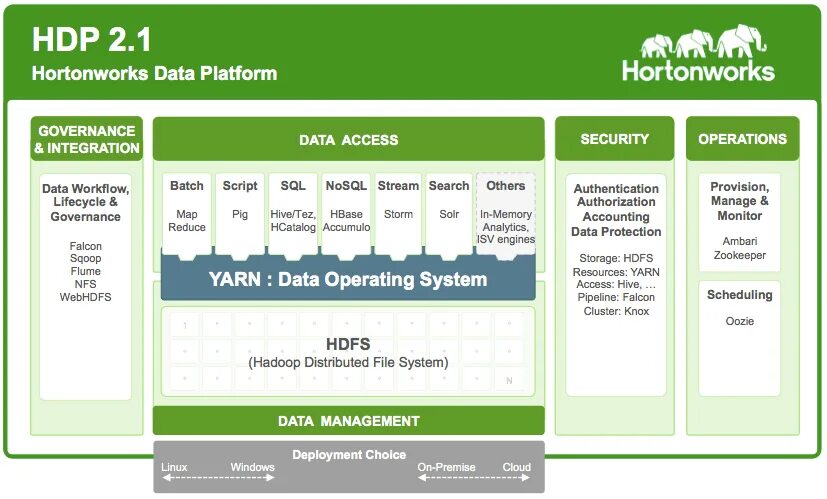
Task: Click the Falcon entry under Governance
Action: coord(85,246)
